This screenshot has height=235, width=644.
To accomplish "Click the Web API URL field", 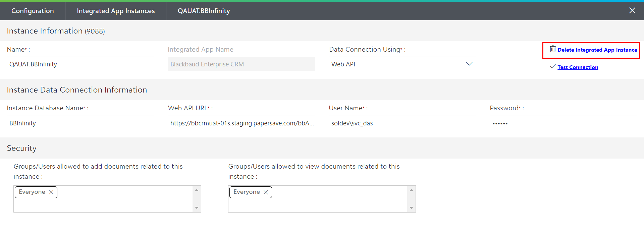I will pos(241,123).
